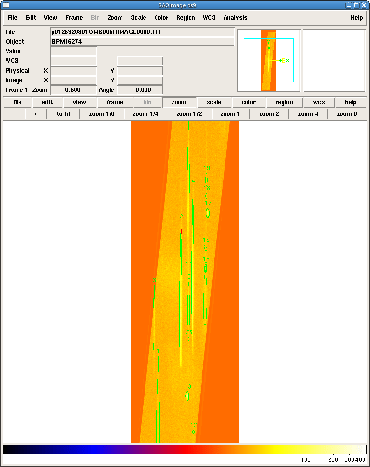Viewport: 370px width, 467px height.
Task: Click the Angle value field
Action: tap(140, 90)
